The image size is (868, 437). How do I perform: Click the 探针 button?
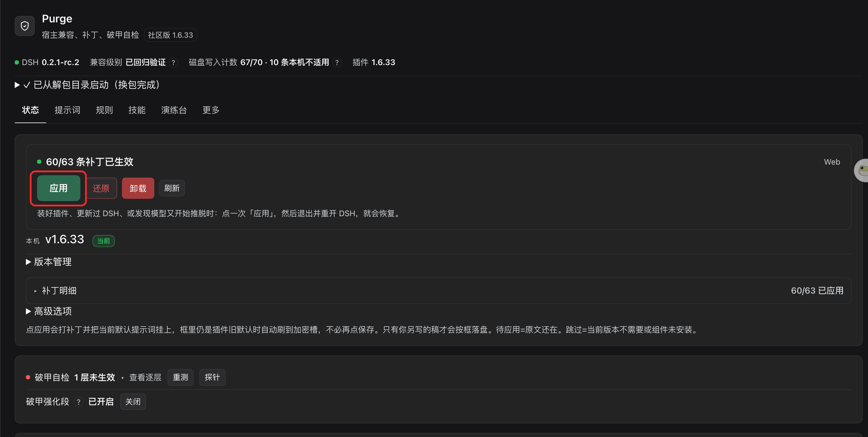(x=212, y=377)
